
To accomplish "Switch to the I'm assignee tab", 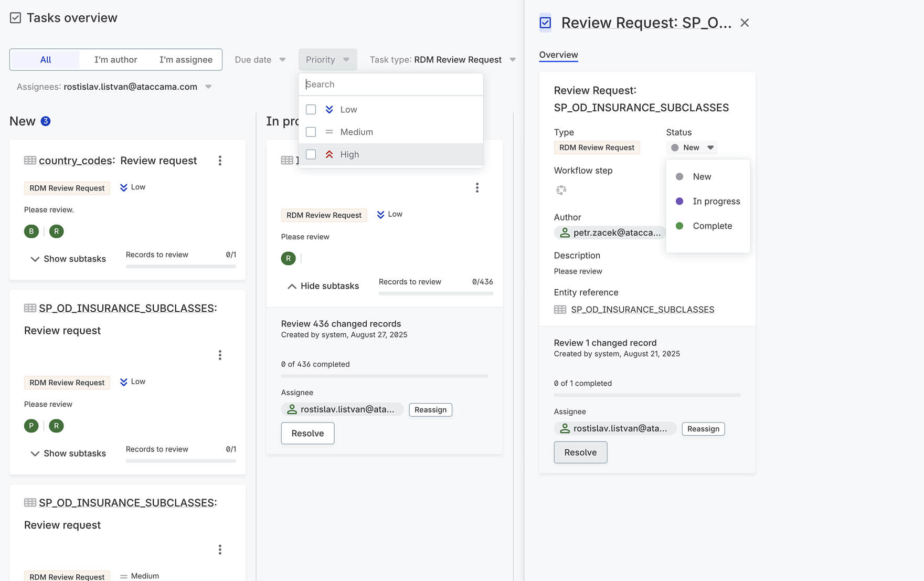I will point(186,60).
